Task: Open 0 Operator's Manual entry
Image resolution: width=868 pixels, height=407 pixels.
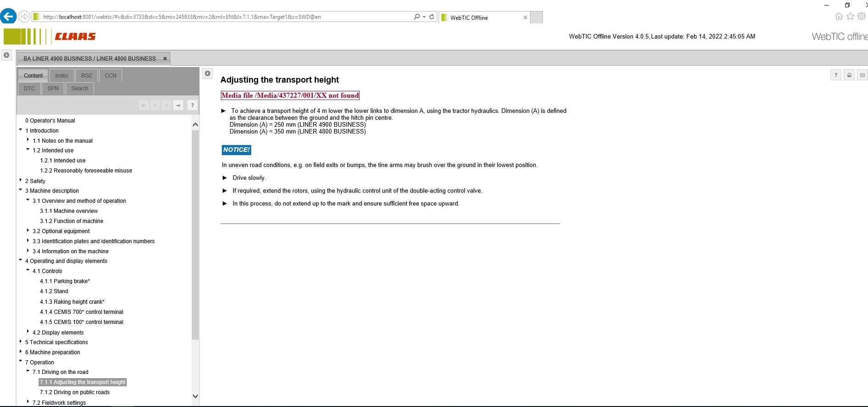Action: point(50,121)
